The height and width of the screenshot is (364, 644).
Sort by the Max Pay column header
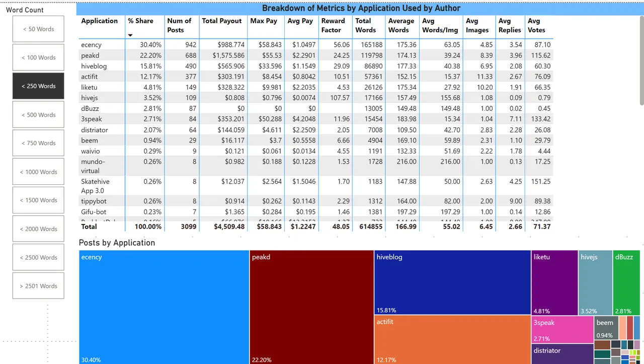point(264,21)
